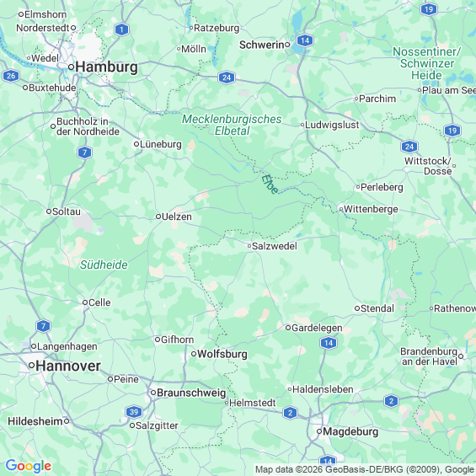Select the Hannover city label
Image resolution: width=476 pixels, height=476 pixels.
coord(68,366)
